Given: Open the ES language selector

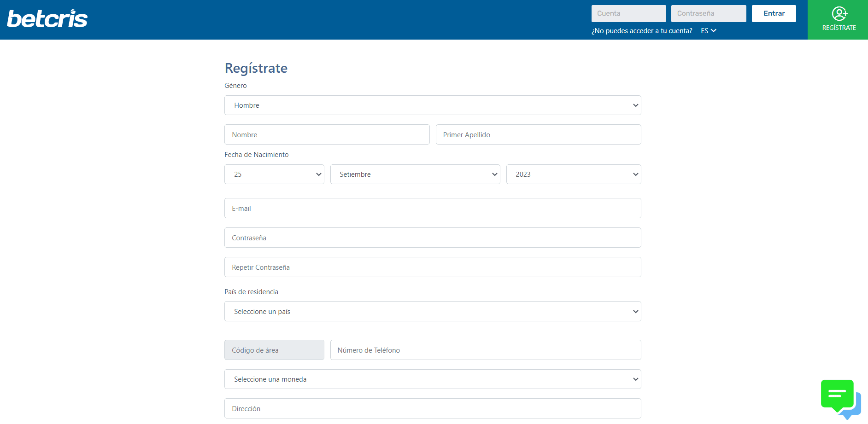Looking at the screenshot, I should click(708, 31).
